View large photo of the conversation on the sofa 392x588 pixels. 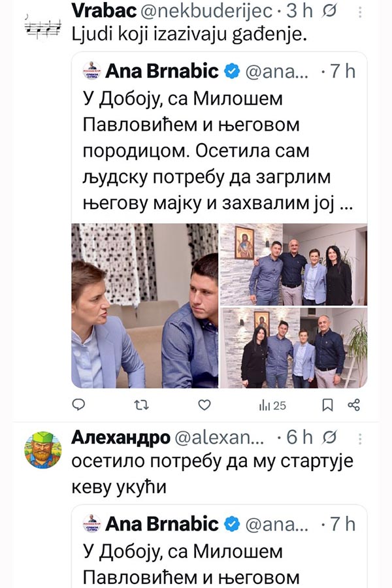pyautogui.click(x=145, y=306)
